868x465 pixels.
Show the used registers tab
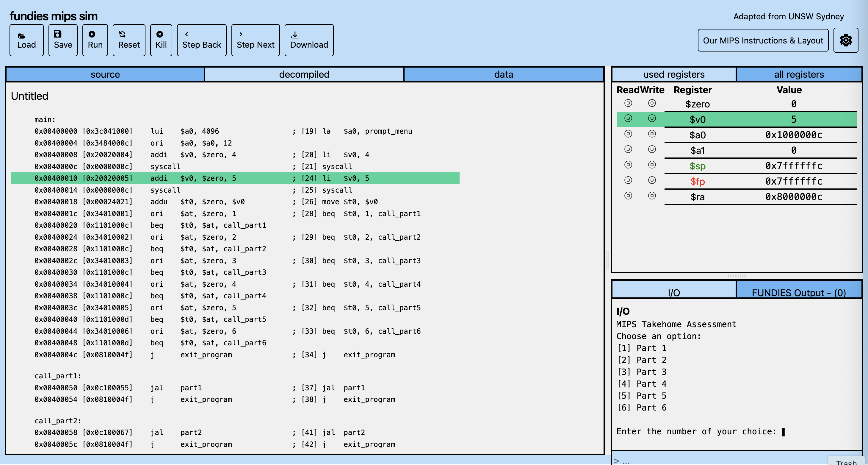(x=673, y=74)
